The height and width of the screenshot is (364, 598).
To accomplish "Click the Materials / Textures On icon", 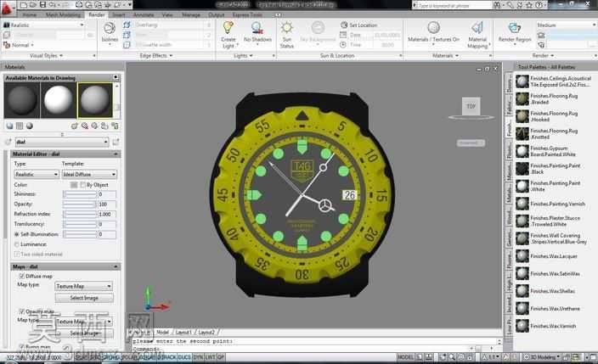I will (x=433, y=28).
